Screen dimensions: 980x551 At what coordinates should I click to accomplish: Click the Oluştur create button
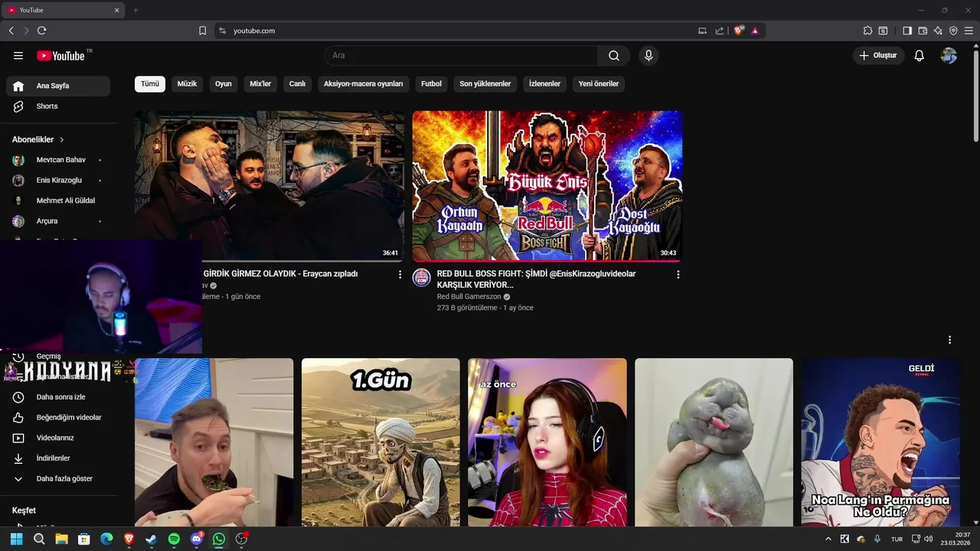pos(878,56)
